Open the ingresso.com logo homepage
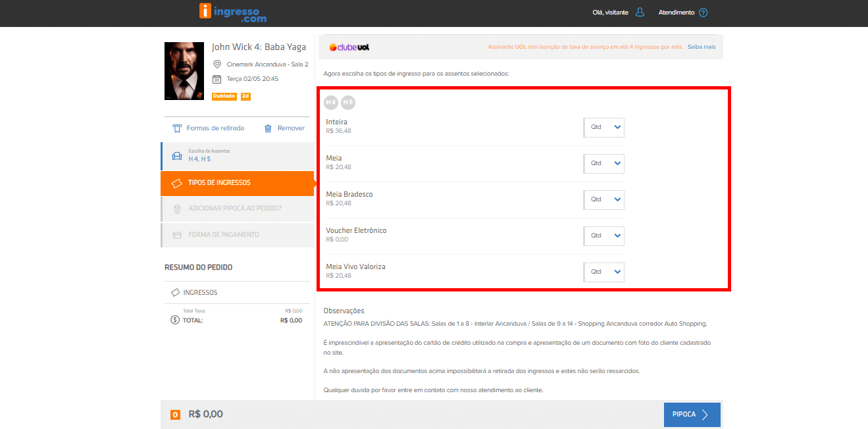Screen dimensions: 868x429 tap(233, 13)
